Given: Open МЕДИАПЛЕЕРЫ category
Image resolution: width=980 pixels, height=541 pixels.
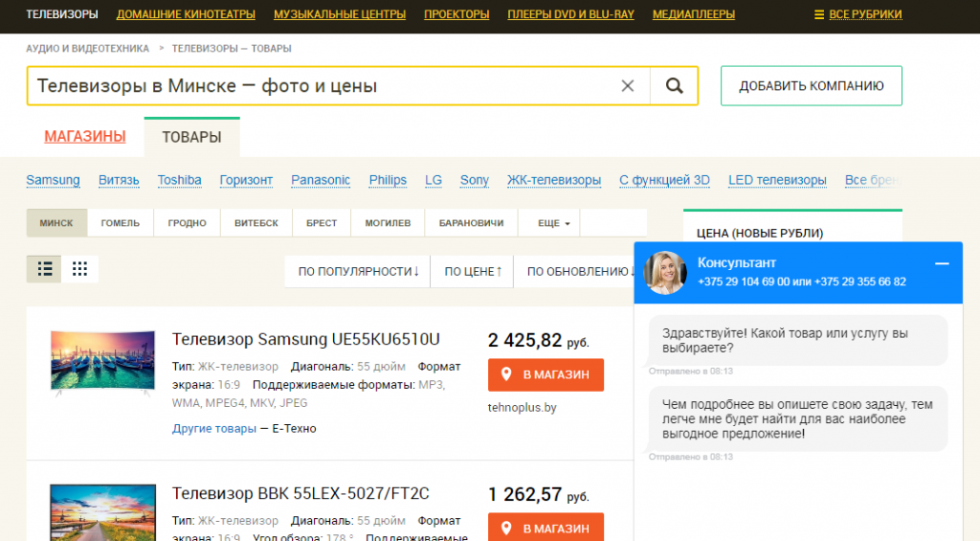Looking at the screenshot, I should coord(694,14).
